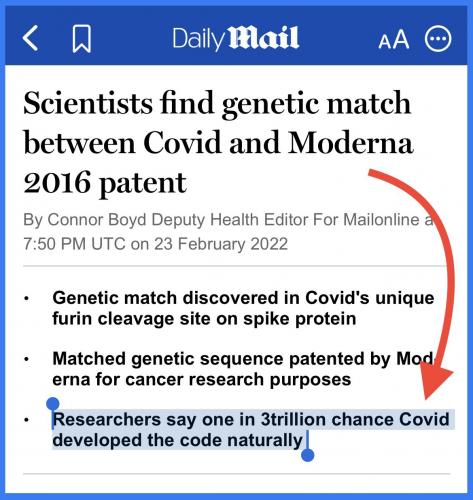Click the author name Connor Boyd

[x=98, y=220]
